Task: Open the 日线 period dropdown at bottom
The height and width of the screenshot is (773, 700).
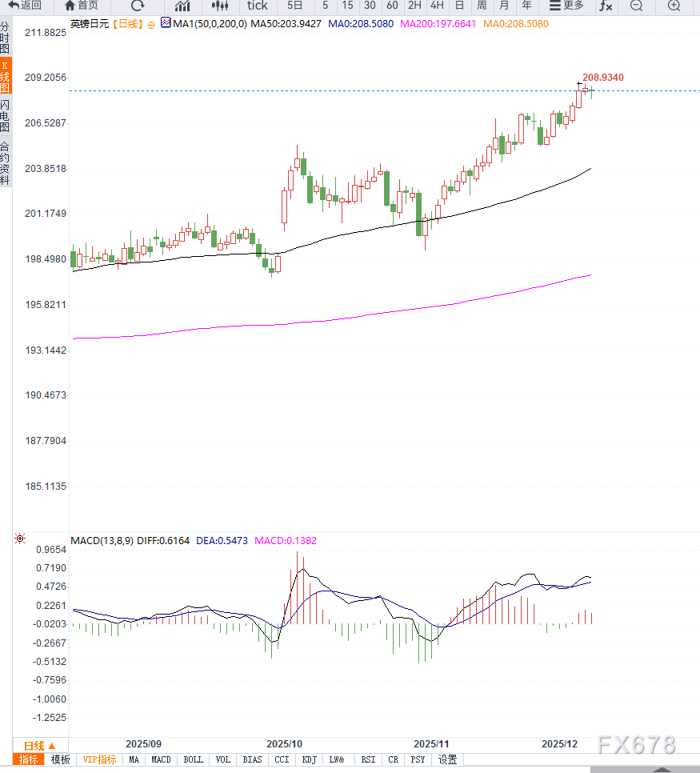Action: (x=39, y=745)
